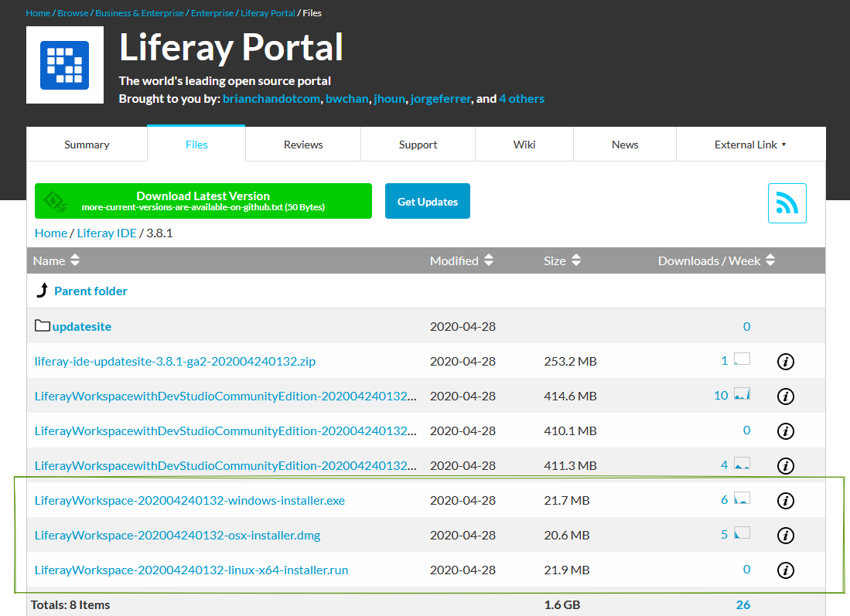This screenshot has width=850, height=616.
Task: Open the Wiki tab
Action: 524,145
